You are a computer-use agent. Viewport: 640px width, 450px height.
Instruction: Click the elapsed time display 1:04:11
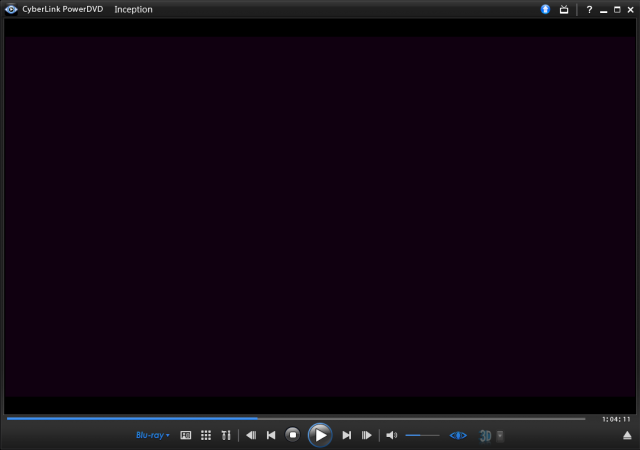pos(616,419)
